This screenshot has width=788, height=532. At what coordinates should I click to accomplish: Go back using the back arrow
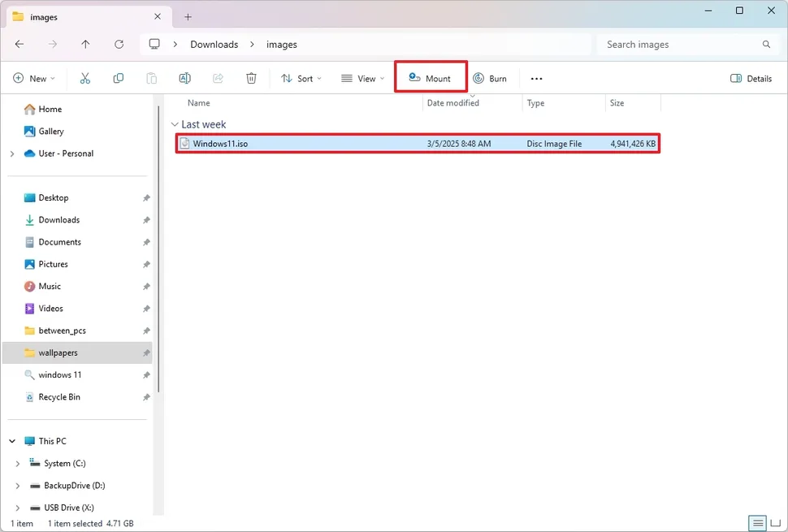pos(19,45)
